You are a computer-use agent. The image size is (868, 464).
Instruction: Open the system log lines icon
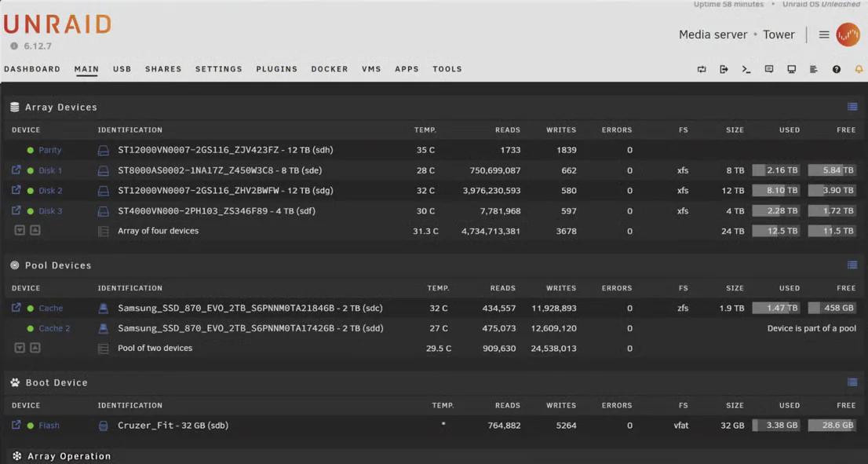click(814, 69)
